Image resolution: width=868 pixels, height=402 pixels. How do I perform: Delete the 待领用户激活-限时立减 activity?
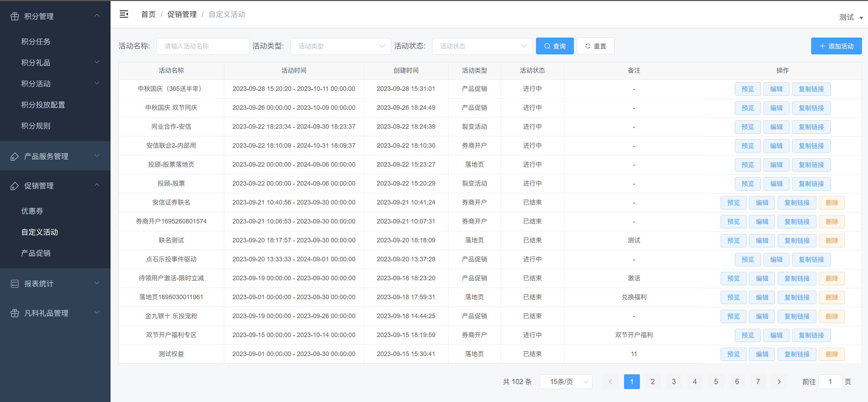tap(831, 279)
